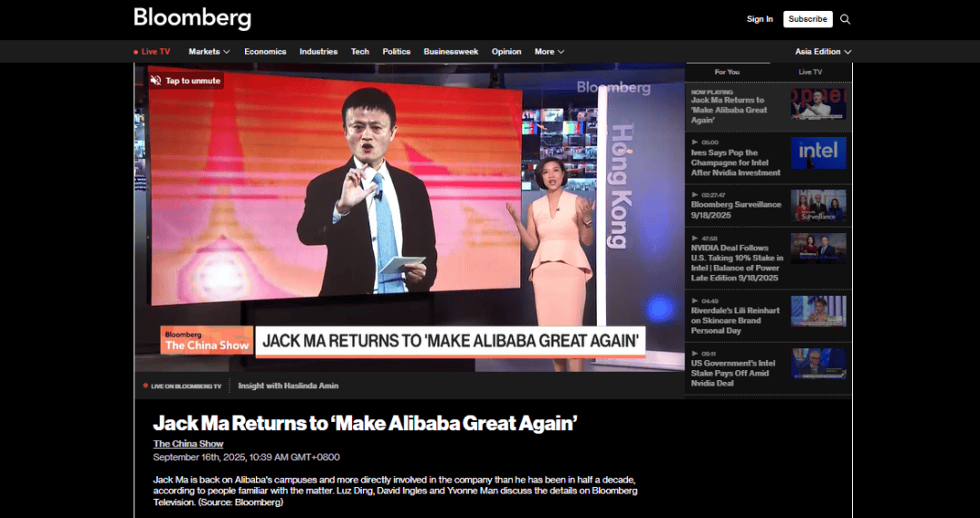This screenshot has width=980, height=518.
Task: Open the Economics menu item
Action: 265,52
